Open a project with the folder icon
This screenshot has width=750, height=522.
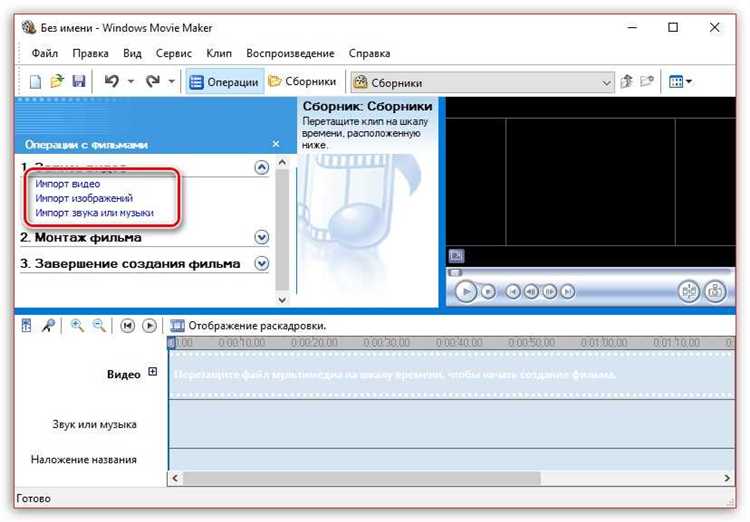click(57, 81)
